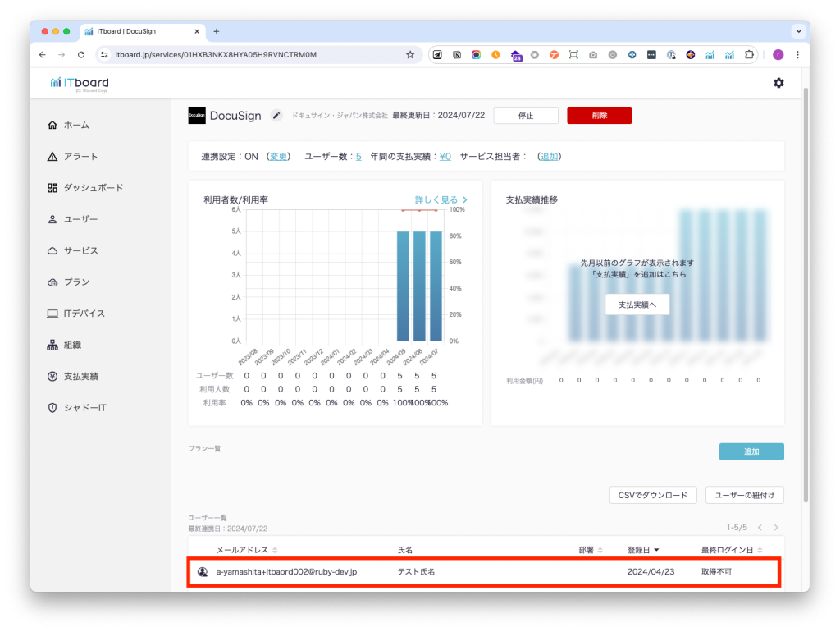Viewport: 840px width, 632px height.
Task: Bookmark page with the star icon
Action: tap(410, 55)
